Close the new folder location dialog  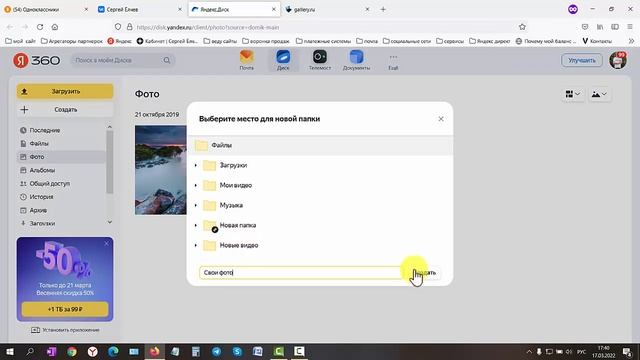click(441, 119)
